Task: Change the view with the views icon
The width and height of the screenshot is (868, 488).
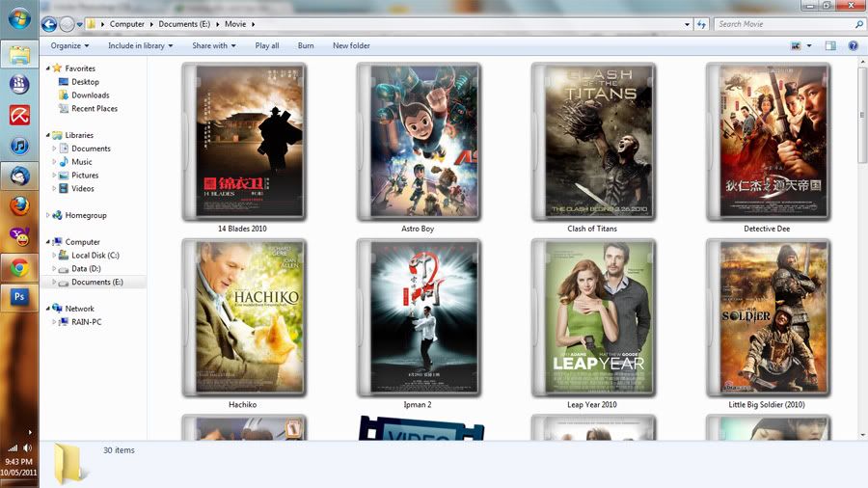Action: (796, 46)
